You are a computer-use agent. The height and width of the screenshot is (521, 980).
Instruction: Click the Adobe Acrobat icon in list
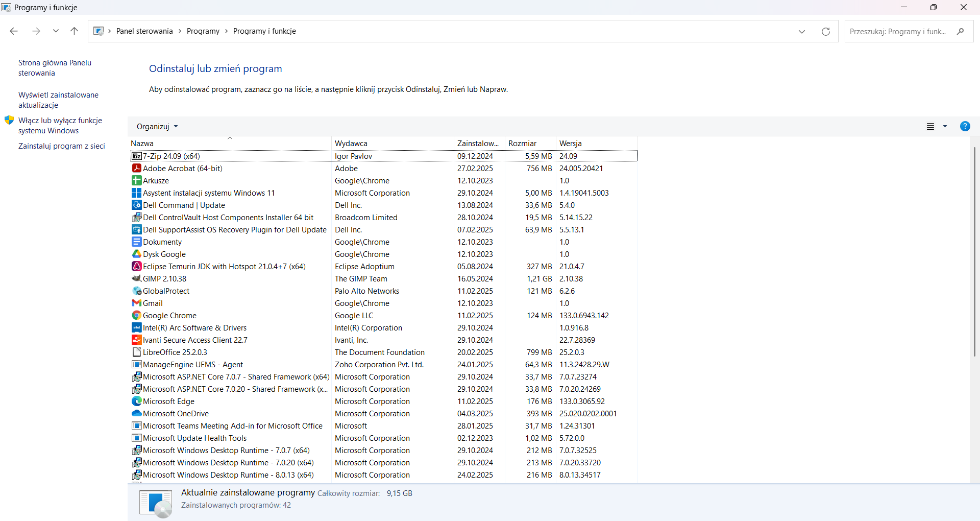coord(137,168)
